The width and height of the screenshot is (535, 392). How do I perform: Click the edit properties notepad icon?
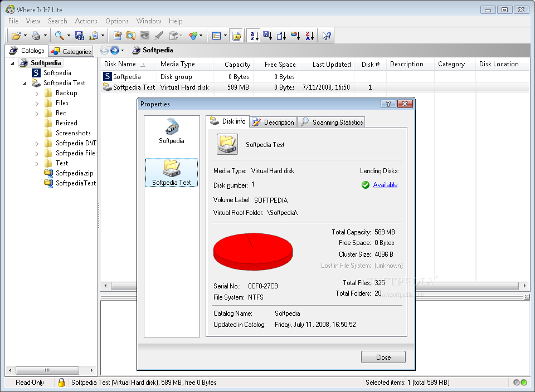[118, 36]
